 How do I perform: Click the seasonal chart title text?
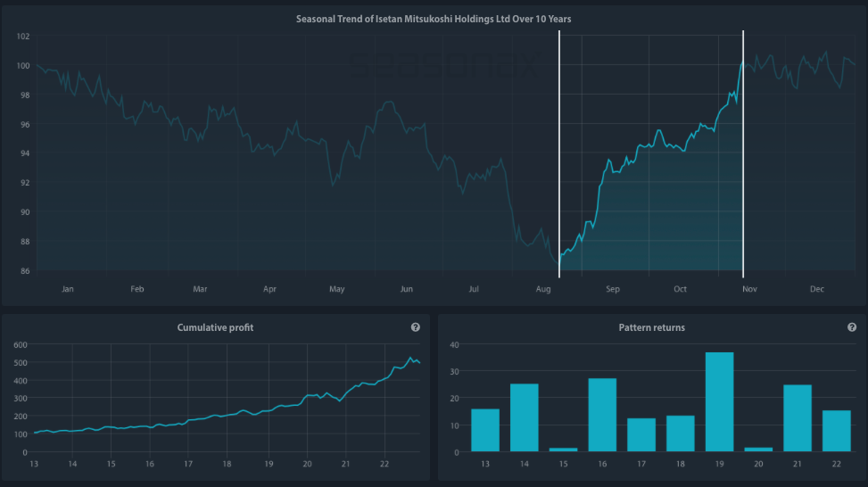[434, 19]
